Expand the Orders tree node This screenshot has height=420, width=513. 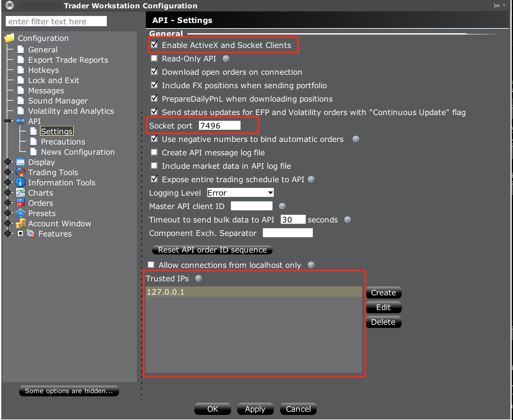(8, 203)
